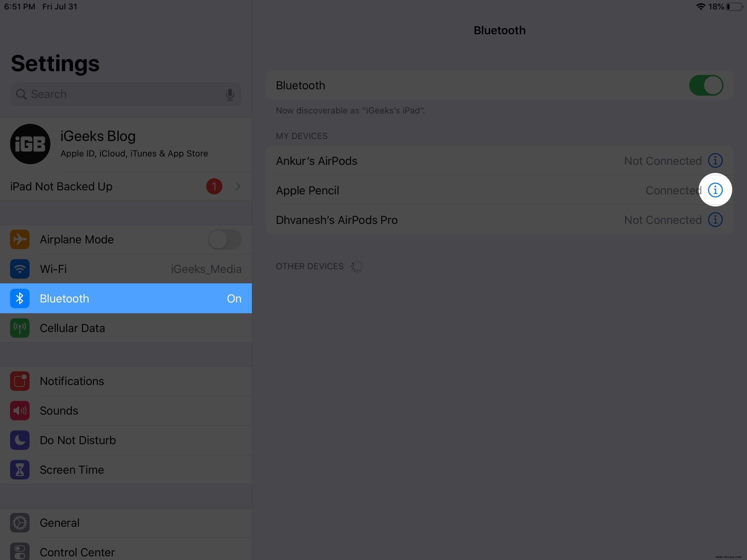Tap iPad Not Backed Up alert
The image size is (747, 560).
coord(126,186)
